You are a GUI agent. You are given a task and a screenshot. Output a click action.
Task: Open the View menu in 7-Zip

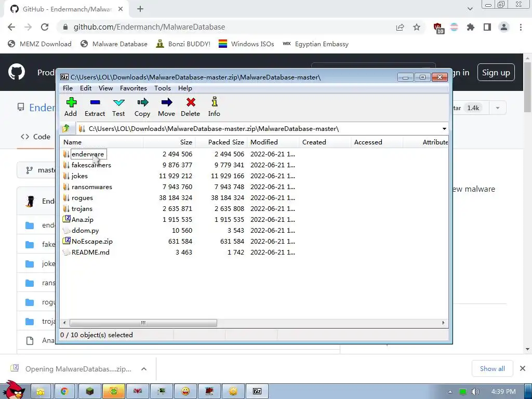tap(105, 88)
